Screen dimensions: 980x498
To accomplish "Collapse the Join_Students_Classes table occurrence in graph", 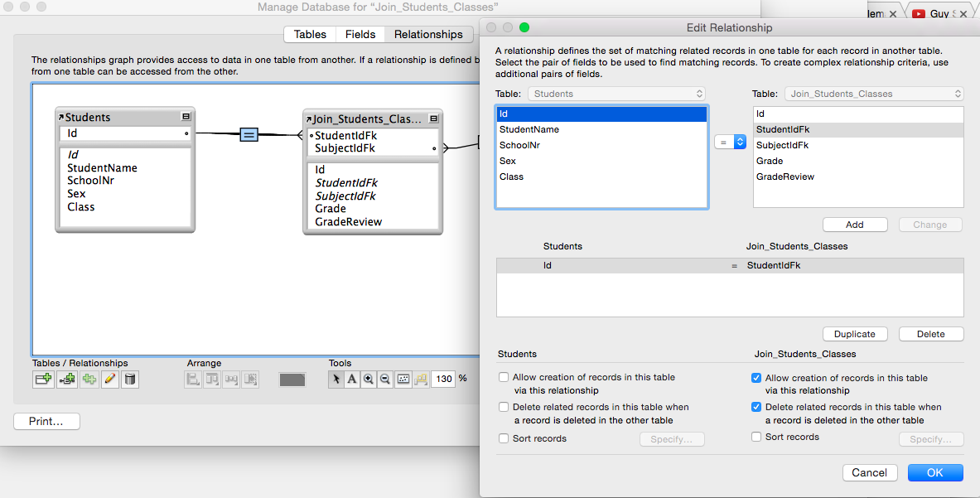I will coord(434,118).
